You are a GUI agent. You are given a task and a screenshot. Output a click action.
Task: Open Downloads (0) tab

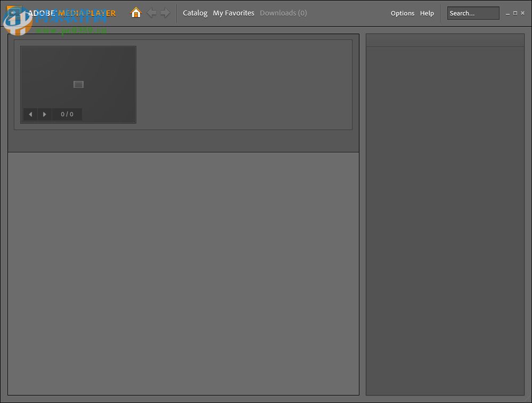click(x=283, y=13)
